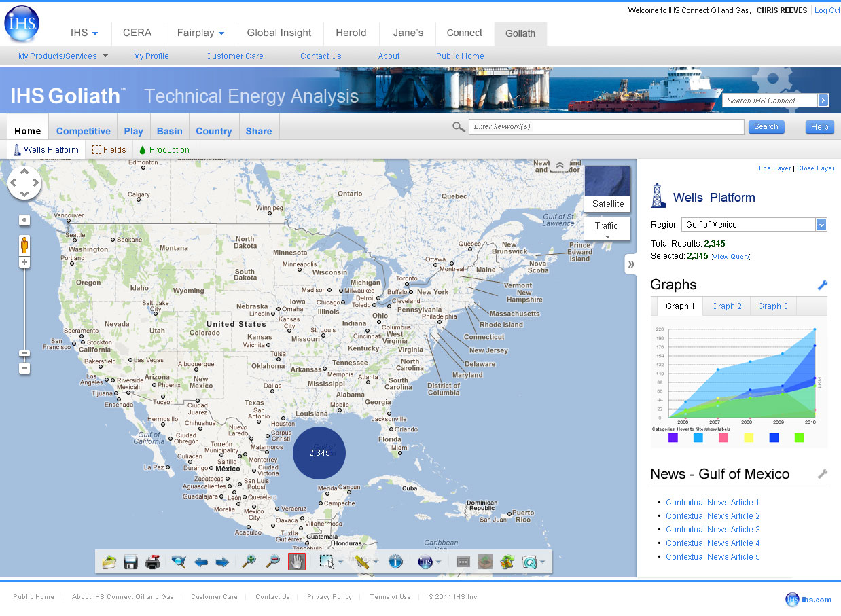Open the Play tab

click(133, 131)
